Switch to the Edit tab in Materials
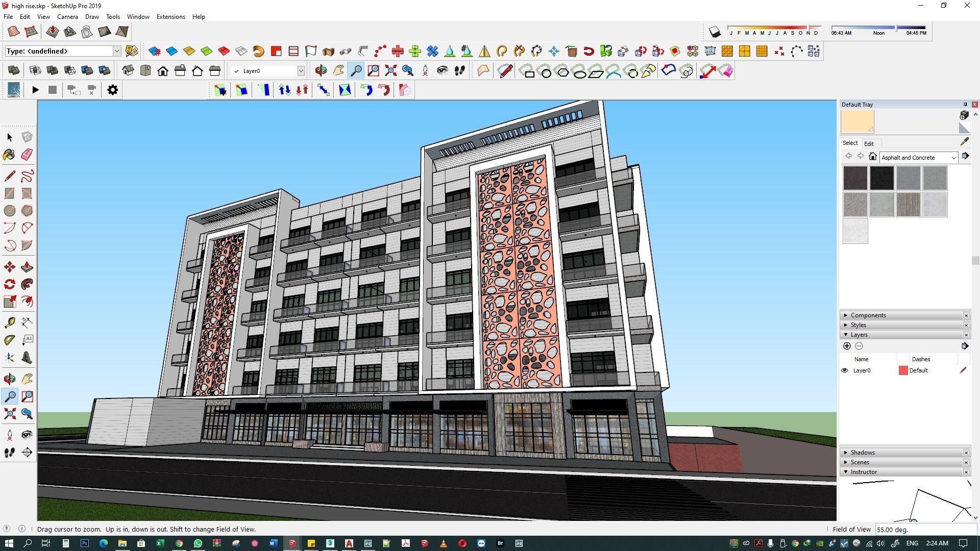Screen dimensions: 980x551 click(x=869, y=144)
